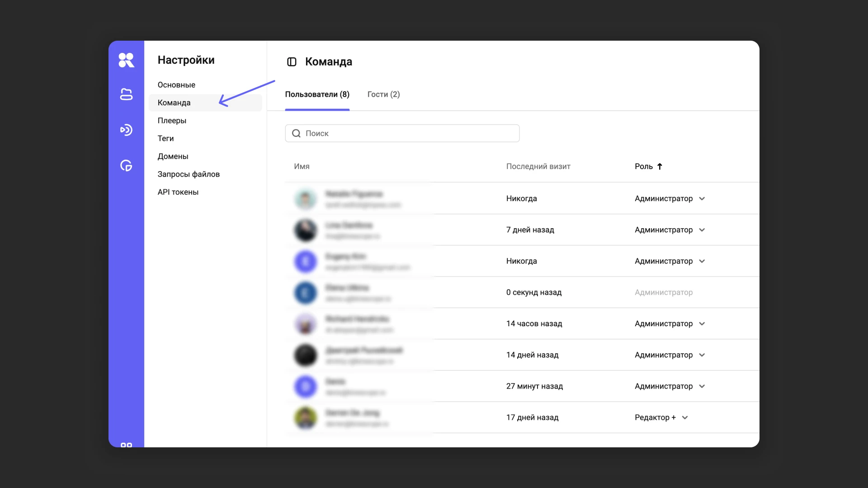868x488 pixels.
Task: Click inside the Поиск search field
Action: [x=402, y=133]
